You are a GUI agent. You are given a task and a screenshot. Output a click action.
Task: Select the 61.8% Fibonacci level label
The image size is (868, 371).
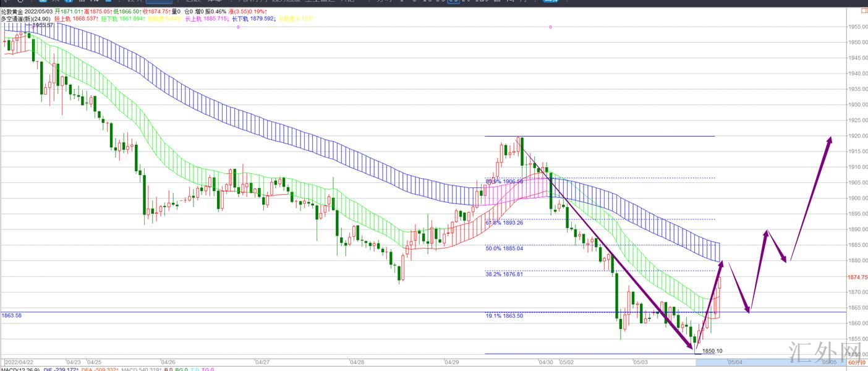click(504, 223)
